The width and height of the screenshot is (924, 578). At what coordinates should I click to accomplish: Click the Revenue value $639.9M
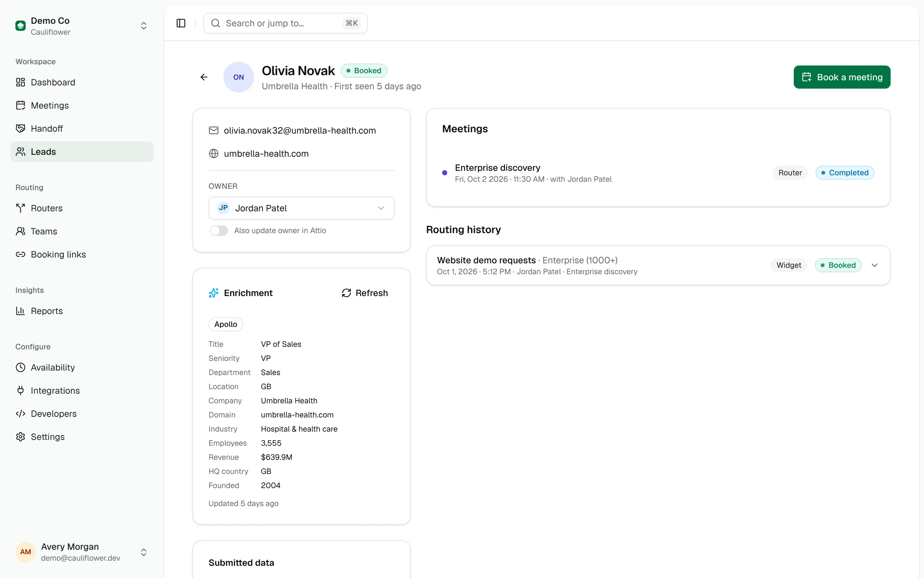point(277,458)
